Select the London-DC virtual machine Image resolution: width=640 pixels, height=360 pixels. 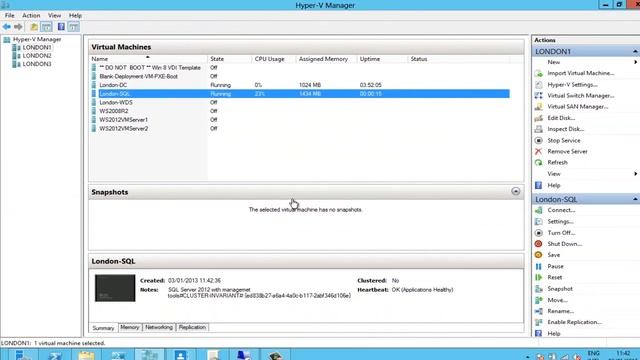(113, 85)
